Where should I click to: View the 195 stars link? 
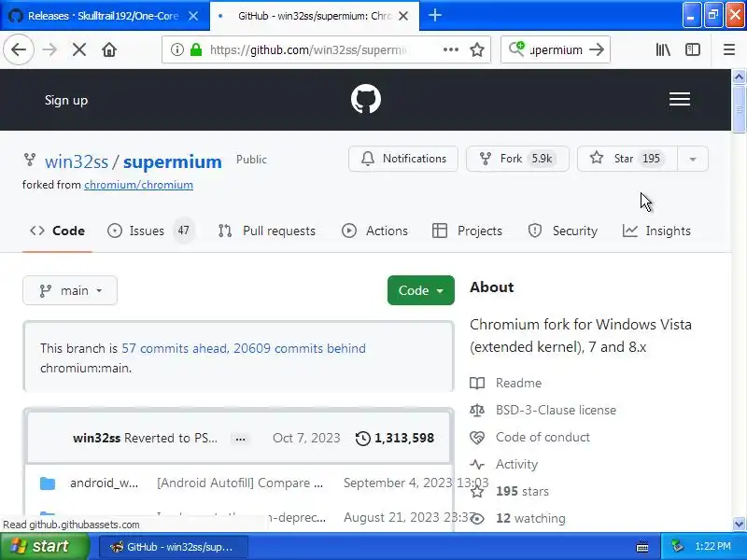509,492
